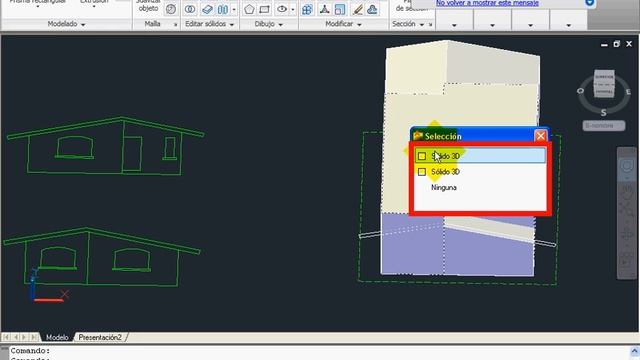Choose Ninguna in the Selección list
Image resolution: width=640 pixels, height=360 pixels.
click(444, 188)
